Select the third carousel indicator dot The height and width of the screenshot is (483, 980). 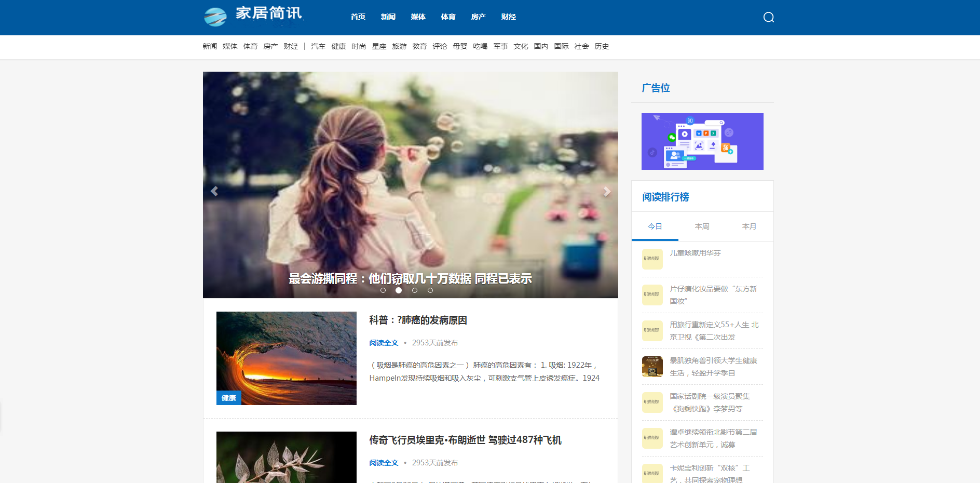[415, 290]
